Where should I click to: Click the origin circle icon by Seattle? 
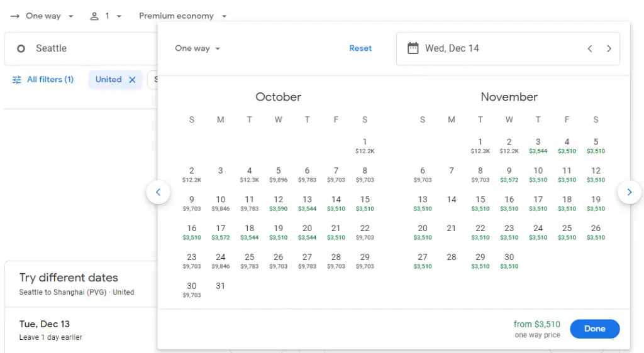click(x=21, y=48)
